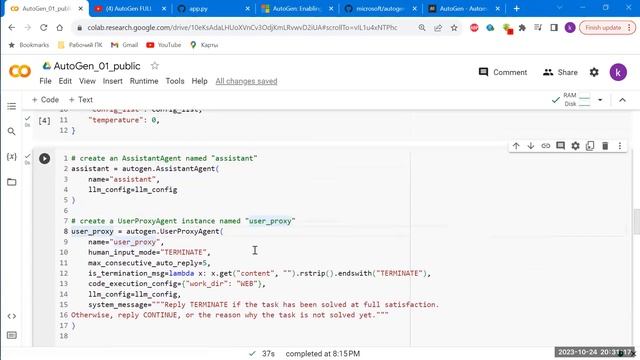The height and width of the screenshot is (360, 640).
Task: Open the table of contents sidebar icon
Action: [11, 106]
